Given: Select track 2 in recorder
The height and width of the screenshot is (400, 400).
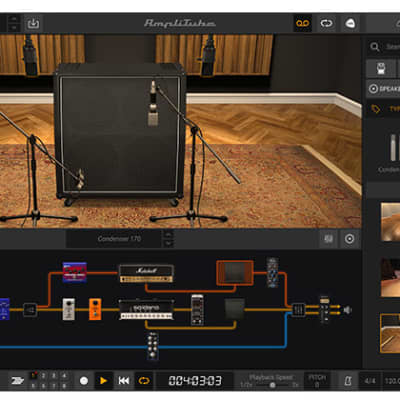Looking at the screenshot, I should 43,376.
